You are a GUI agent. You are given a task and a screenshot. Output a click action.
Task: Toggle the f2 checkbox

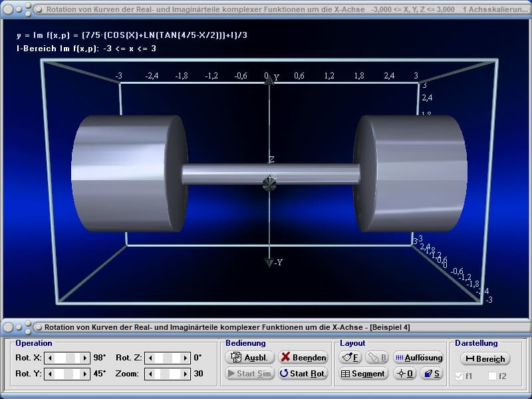pyautogui.click(x=492, y=376)
